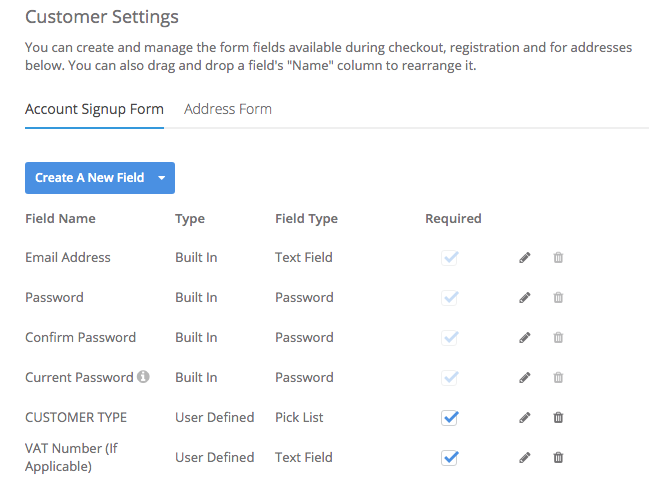The width and height of the screenshot is (649, 483).
Task: Uncheck Required for VAT Number
Action: coord(450,458)
